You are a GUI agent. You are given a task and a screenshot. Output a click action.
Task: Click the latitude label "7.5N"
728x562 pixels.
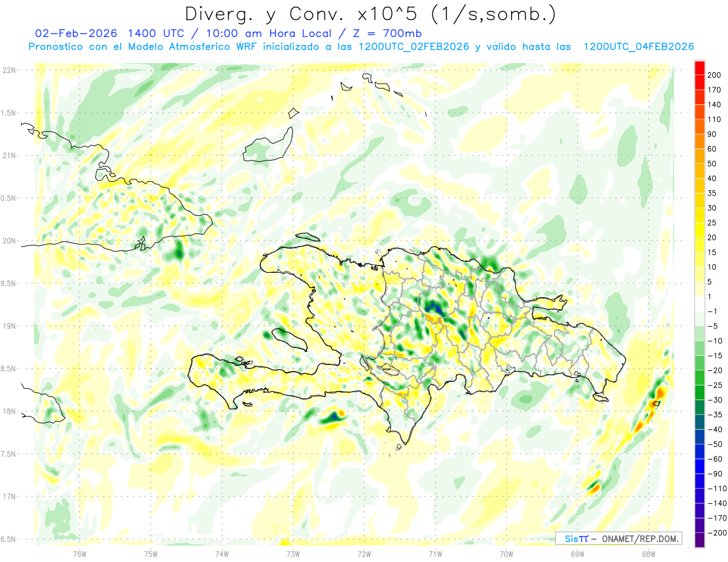pyautogui.click(x=8, y=454)
